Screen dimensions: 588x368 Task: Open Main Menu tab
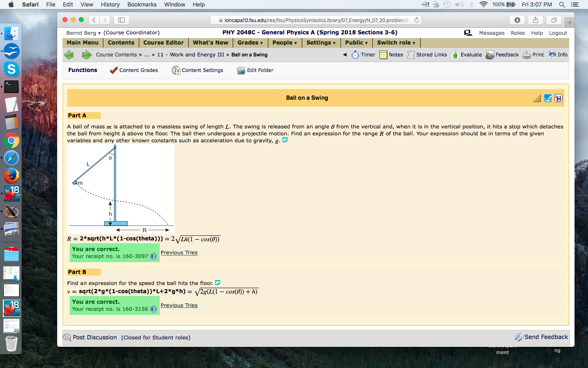point(82,43)
